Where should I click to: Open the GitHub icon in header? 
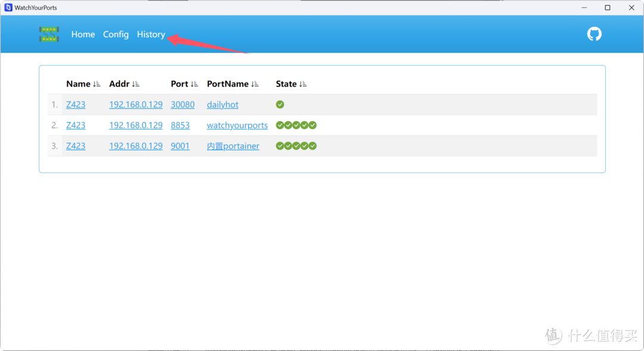(x=594, y=34)
